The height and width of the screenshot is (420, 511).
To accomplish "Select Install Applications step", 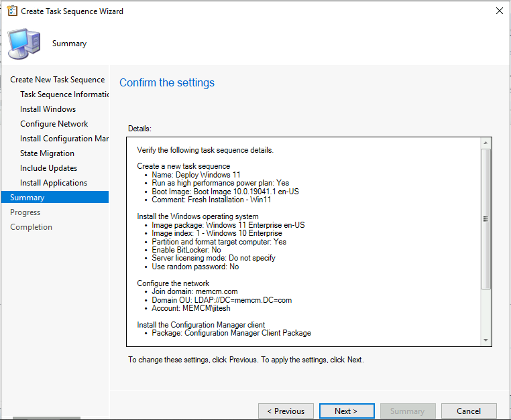I will click(54, 183).
